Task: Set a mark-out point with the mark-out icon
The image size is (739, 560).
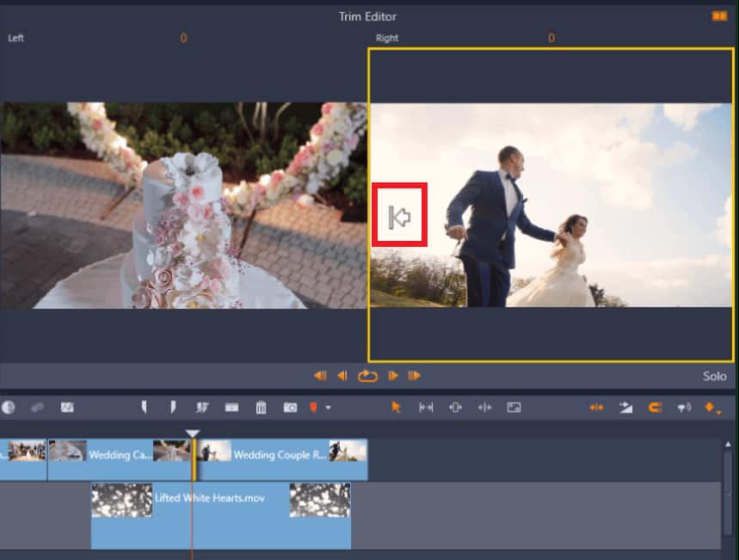Action: click(174, 408)
